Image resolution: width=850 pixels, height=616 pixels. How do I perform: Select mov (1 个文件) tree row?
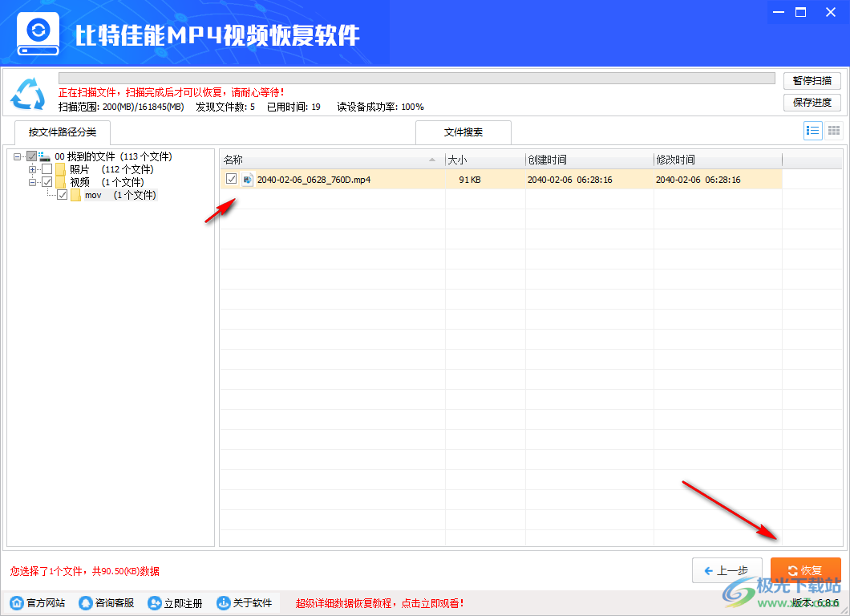[120, 195]
